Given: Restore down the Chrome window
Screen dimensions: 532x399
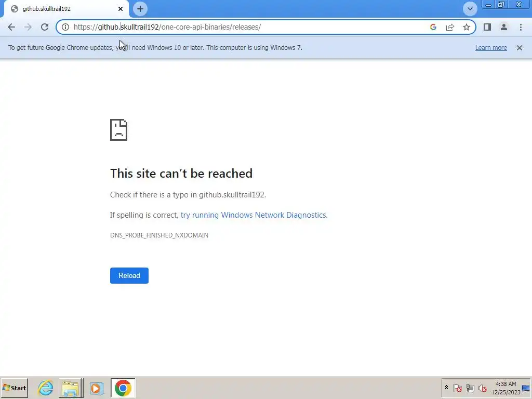Looking at the screenshot, I should point(501,5).
